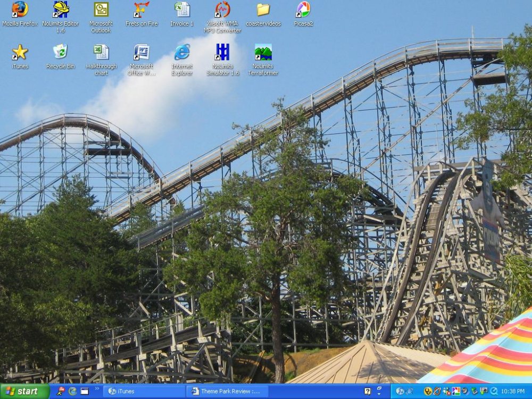The image size is (532, 399).
Task: Launch NoLimits Editor 1.6 from the desktop
Action: click(61, 10)
